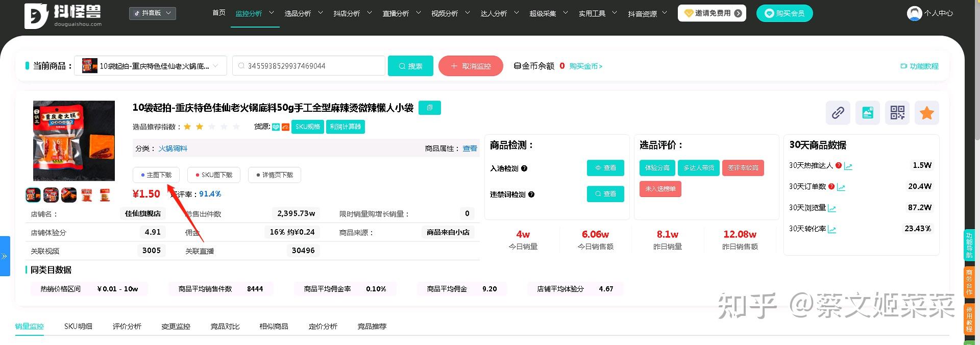The height and width of the screenshot is (345, 980).
Task: Click the red help icon beside 30天热推达人
Action: point(839,165)
